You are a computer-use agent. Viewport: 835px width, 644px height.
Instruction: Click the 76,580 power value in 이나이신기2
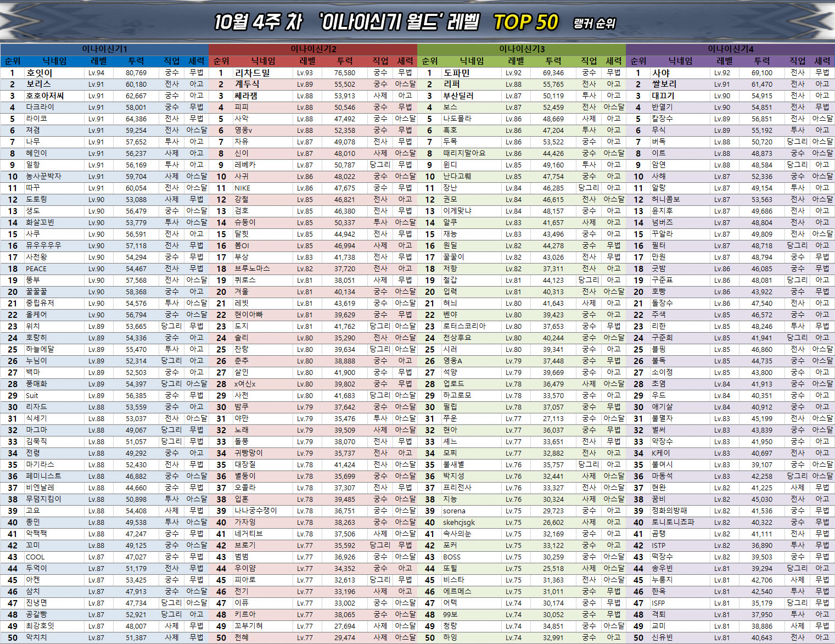344,72
